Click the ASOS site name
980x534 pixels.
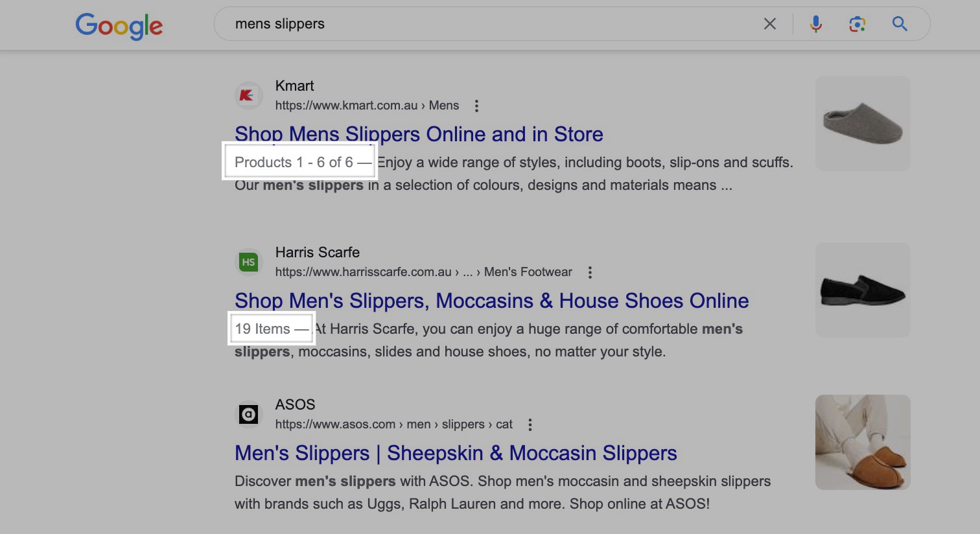[295, 405]
